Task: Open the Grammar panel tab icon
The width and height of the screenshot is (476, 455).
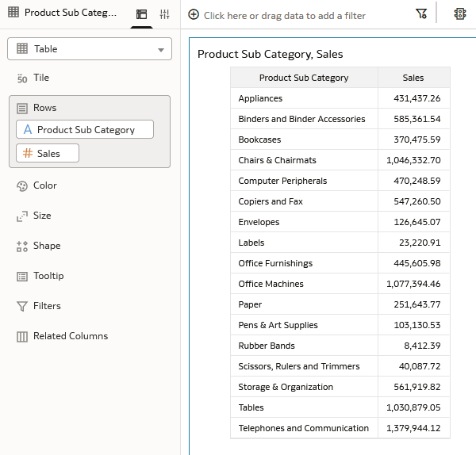Action: pos(141,14)
